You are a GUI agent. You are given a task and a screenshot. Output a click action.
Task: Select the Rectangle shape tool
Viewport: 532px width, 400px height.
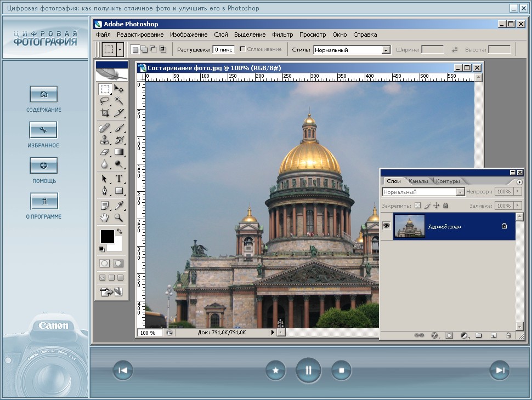pos(118,191)
